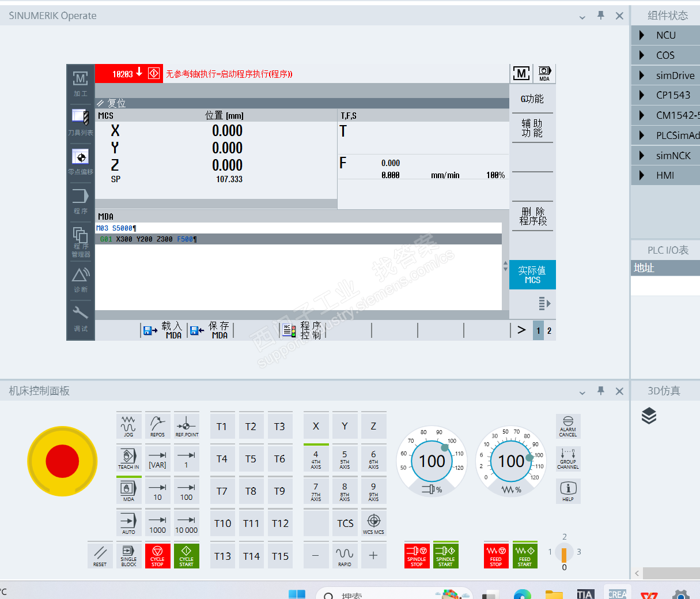Expand the simNCK component node
The height and width of the screenshot is (599, 700).
642,156
